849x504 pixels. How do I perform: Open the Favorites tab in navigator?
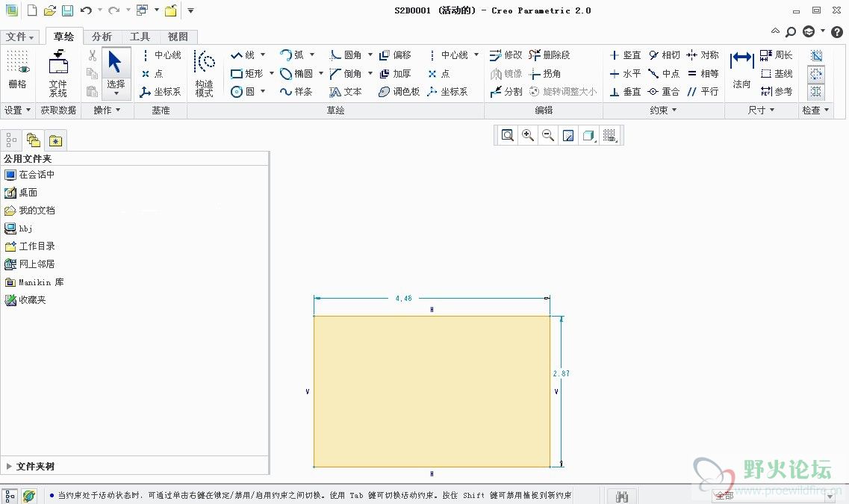pyautogui.click(x=55, y=141)
